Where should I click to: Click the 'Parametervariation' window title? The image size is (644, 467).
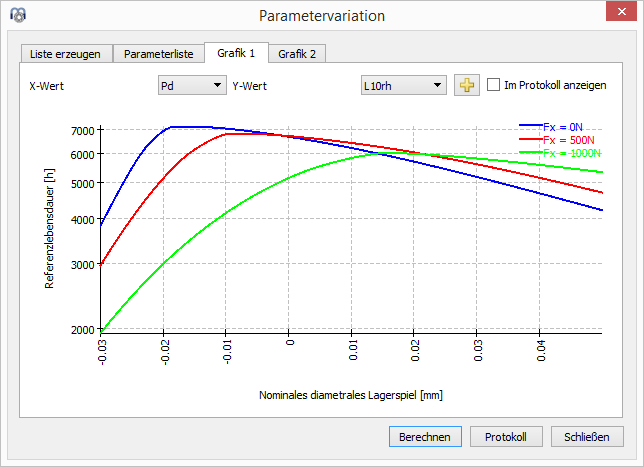click(322, 16)
